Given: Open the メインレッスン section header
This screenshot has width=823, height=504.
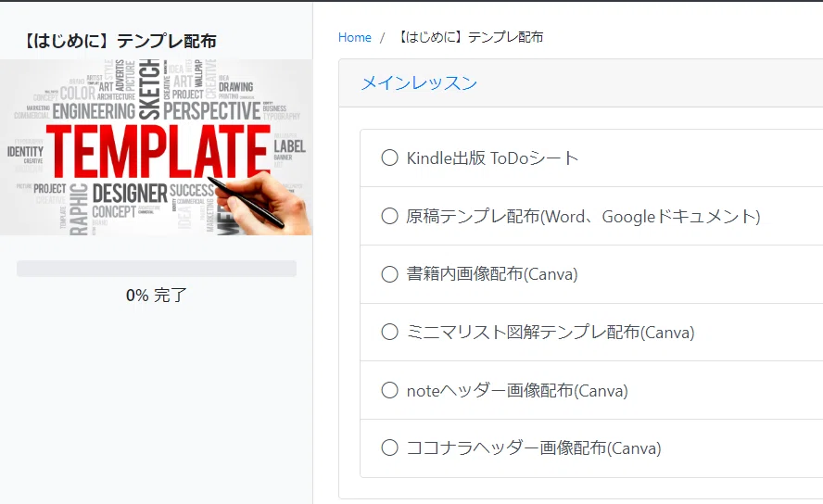Looking at the screenshot, I should pos(419,82).
